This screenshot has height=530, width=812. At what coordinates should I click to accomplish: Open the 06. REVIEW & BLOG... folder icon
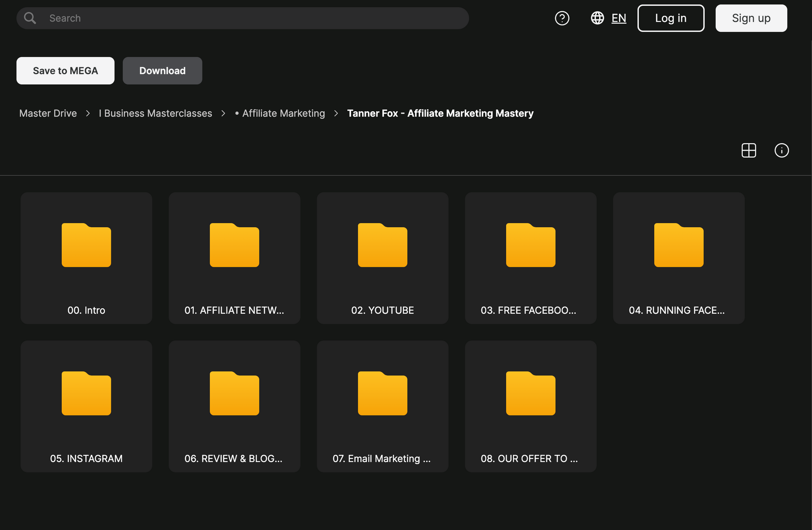click(235, 393)
